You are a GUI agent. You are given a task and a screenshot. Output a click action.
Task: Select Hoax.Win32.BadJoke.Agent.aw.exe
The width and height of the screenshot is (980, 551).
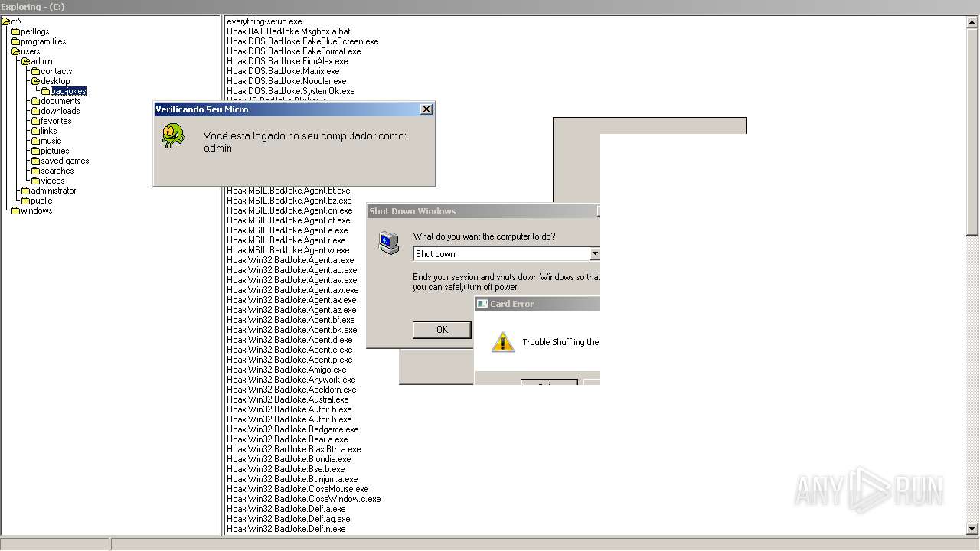click(x=292, y=290)
